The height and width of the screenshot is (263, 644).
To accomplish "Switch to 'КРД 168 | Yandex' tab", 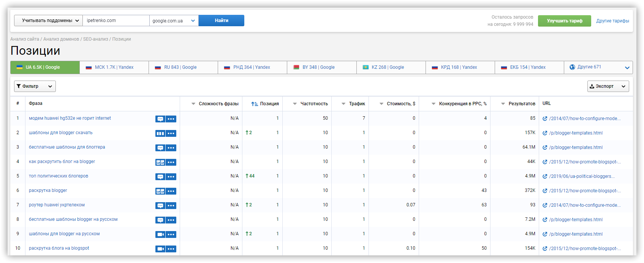I will [460, 67].
